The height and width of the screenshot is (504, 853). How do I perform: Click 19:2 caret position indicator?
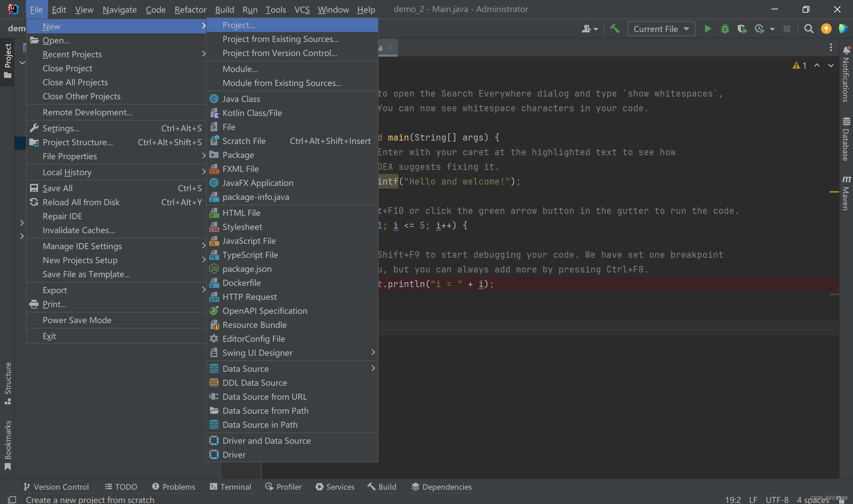pyautogui.click(x=733, y=500)
